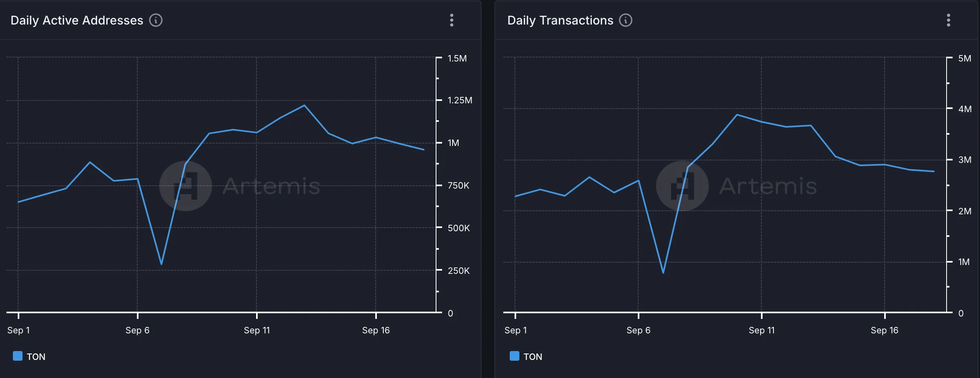Click the 4M label on Transactions axis
This screenshot has width=980, height=378.
click(x=965, y=109)
